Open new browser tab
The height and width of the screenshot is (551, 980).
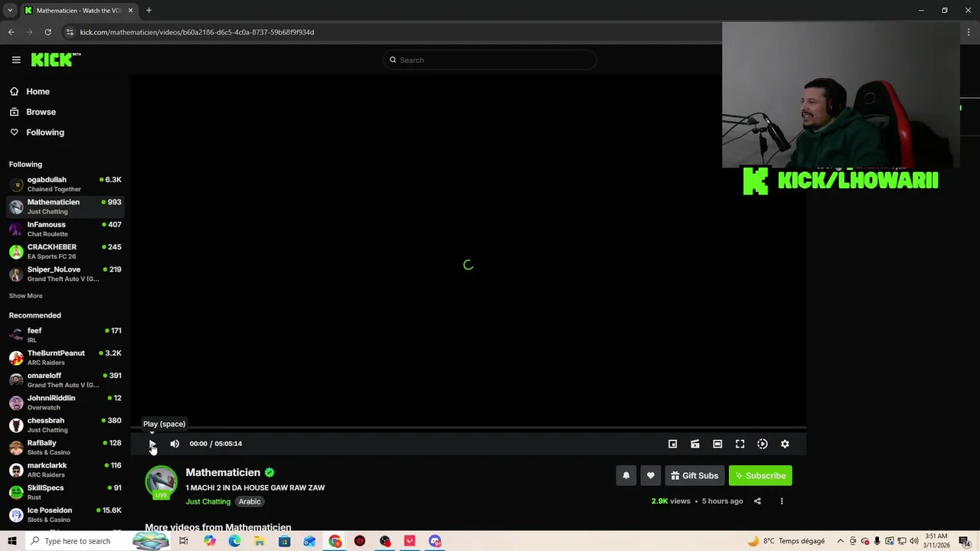(149, 11)
